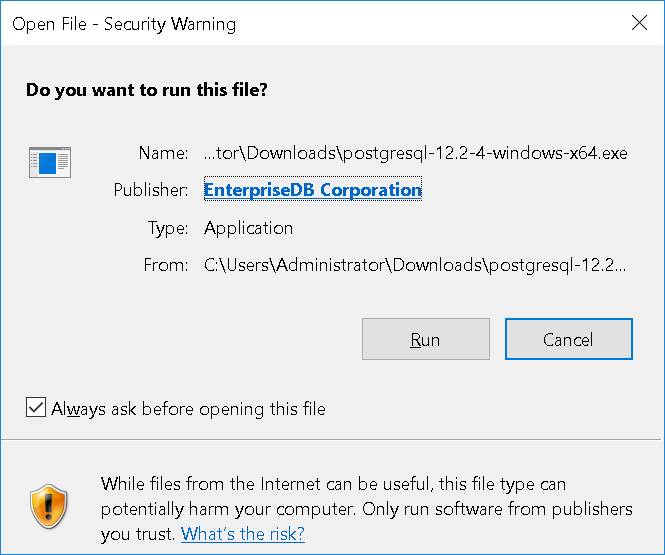The image size is (665, 555).
Task: Click the yellow security shield icon
Action: (49, 508)
